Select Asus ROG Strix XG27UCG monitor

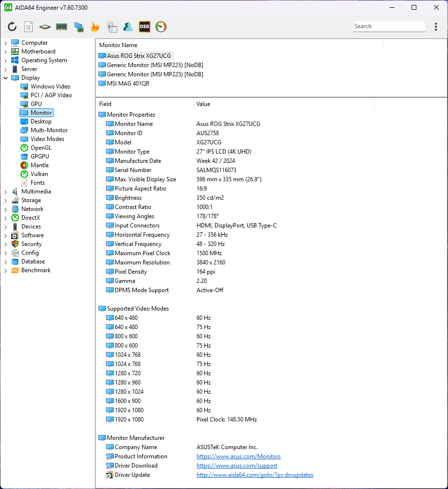(135, 55)
